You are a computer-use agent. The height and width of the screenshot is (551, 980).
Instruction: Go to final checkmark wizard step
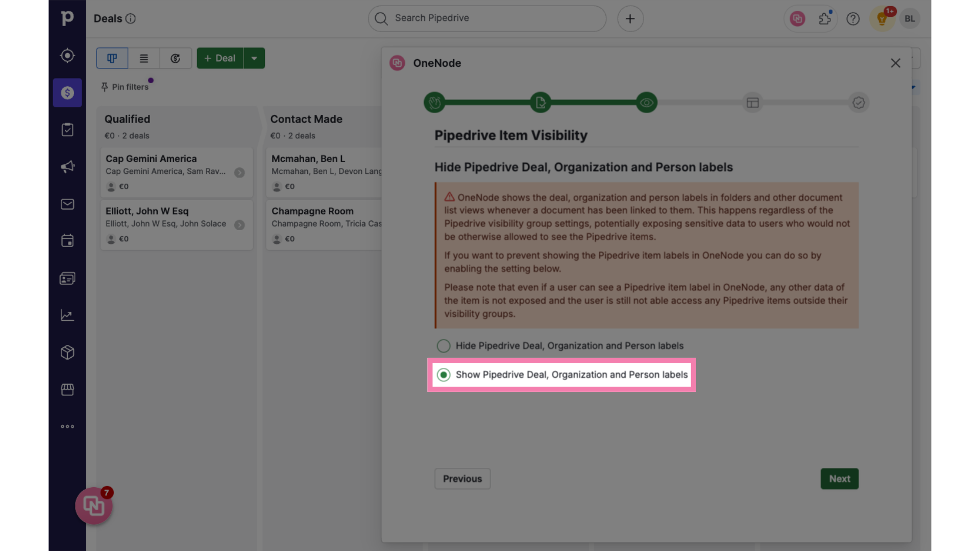point(859,103)
